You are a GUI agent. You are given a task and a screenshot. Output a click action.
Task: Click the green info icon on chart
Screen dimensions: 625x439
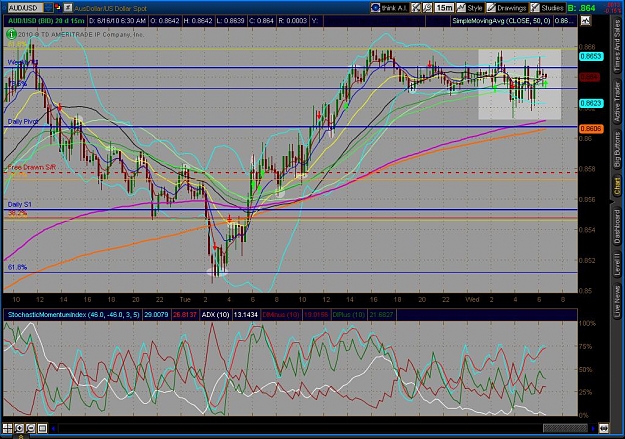pyautogui.click(x=11, y=34)
